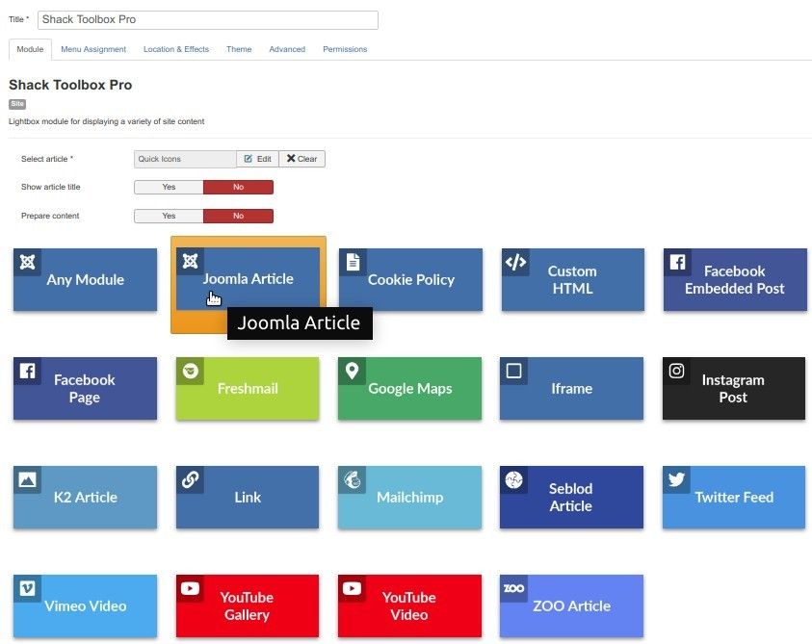Pick the Facebook Embedded Post option
Image resolution: width=812 pixels, height=644 pixels.
[x=734, y=279]
